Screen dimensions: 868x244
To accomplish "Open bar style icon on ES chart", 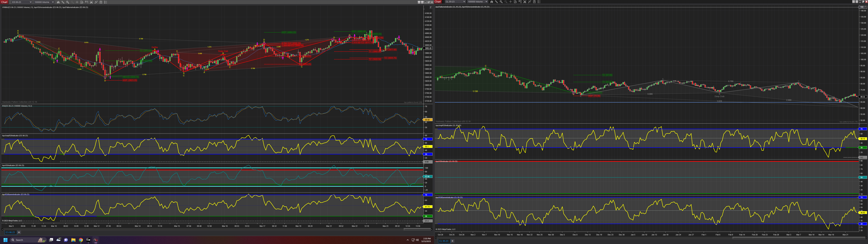I will (58, 2).
